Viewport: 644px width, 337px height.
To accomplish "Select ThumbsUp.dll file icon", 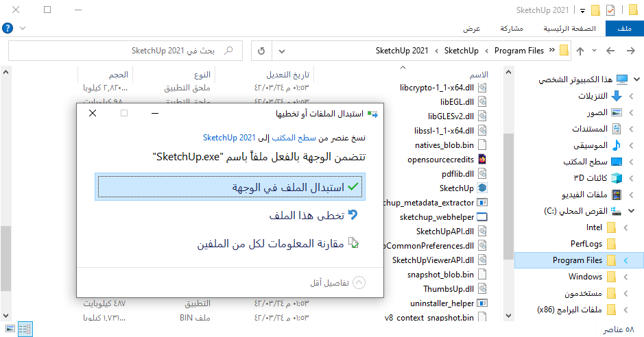I will pyautogui.click(x=482, y=288).
